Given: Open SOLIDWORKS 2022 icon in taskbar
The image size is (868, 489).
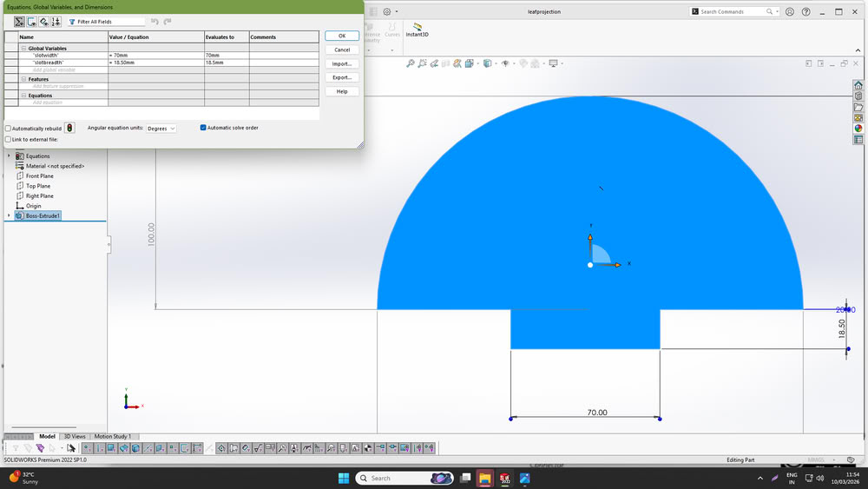Looking at the screenshot, I should click(505, 479).
